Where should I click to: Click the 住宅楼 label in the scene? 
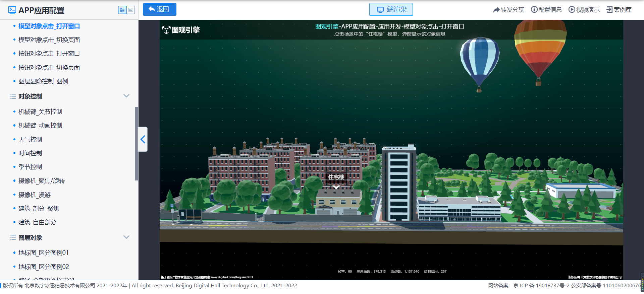336,177
